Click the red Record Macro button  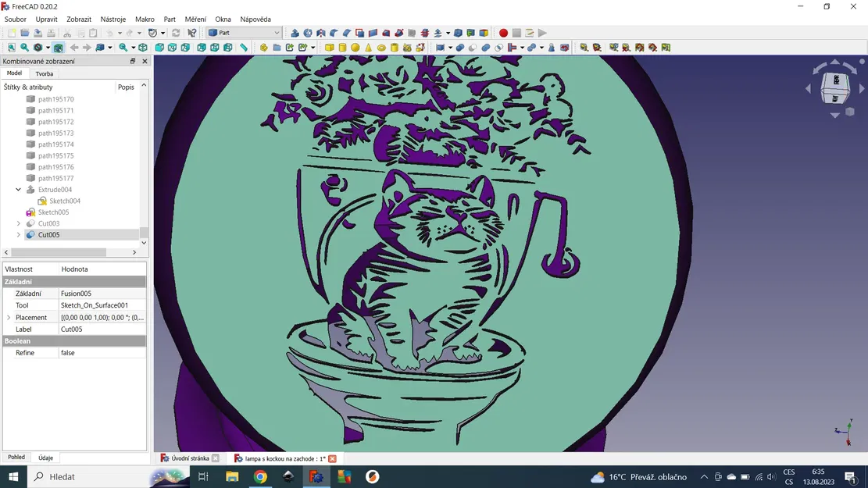(x=503, y=33)
